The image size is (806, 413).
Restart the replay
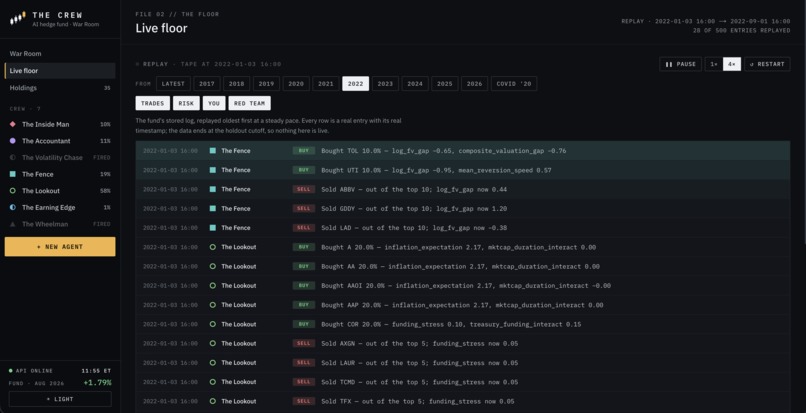click(767, 64)
